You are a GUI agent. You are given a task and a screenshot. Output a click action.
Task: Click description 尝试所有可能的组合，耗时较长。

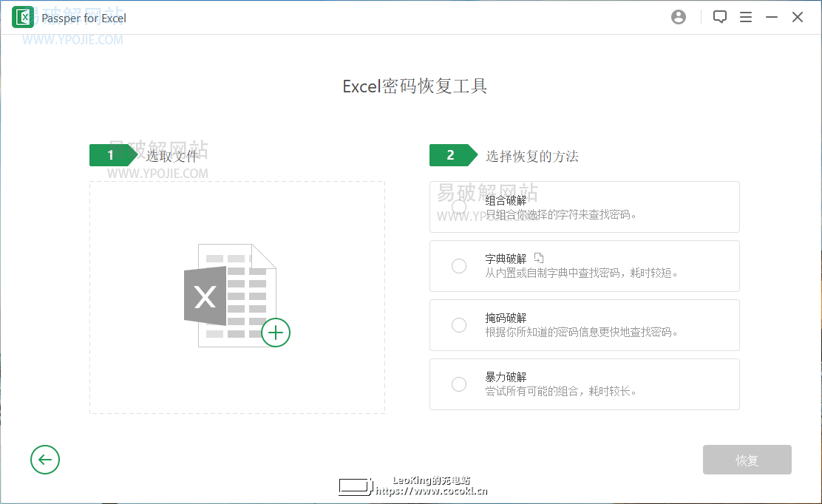click(x=560, y=392)
